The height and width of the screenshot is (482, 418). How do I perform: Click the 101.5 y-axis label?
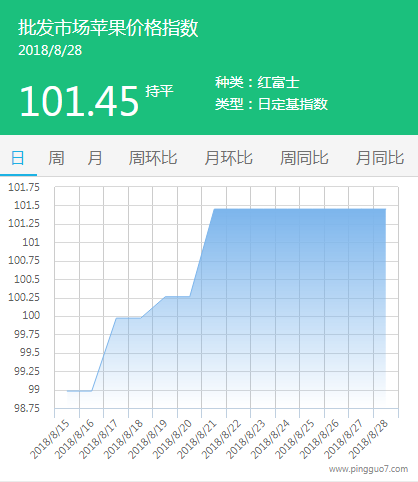(27, 205)
